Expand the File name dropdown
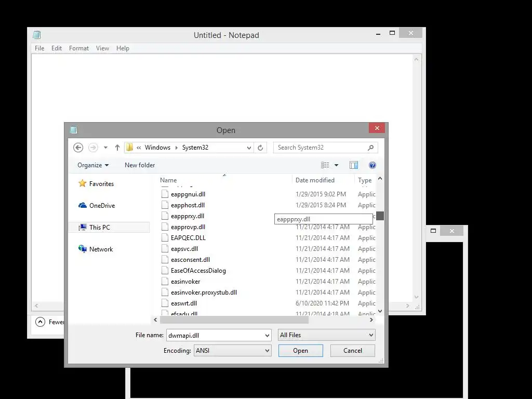 pos(267,335)
